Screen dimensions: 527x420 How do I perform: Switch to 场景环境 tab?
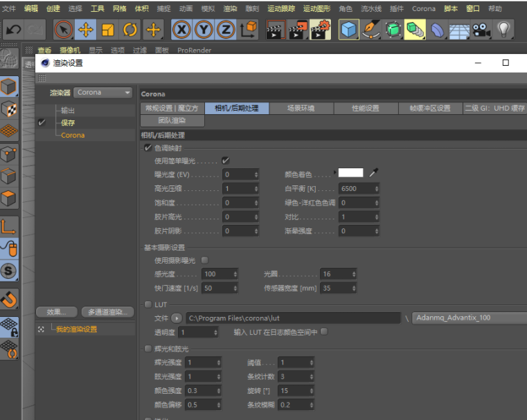click(301, 108)
